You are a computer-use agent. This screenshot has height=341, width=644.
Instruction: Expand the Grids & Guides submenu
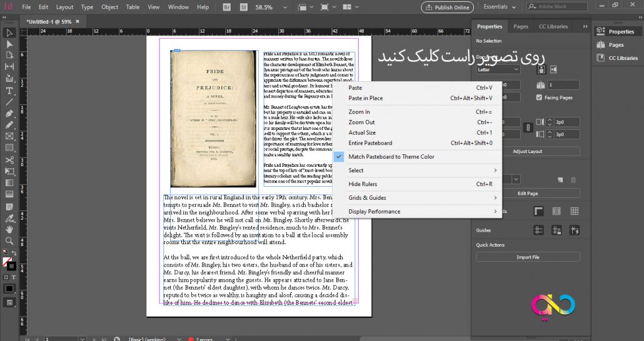point(417,198)
